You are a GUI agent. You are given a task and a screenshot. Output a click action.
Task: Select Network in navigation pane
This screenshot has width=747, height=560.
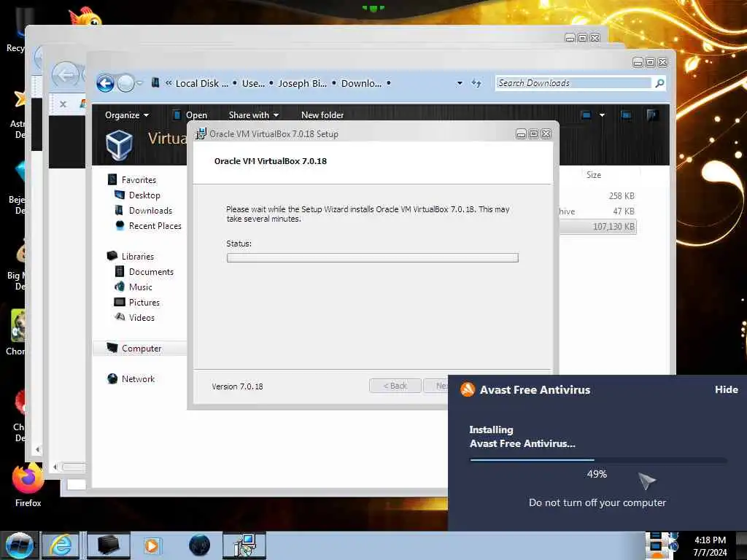coord(138,379)
